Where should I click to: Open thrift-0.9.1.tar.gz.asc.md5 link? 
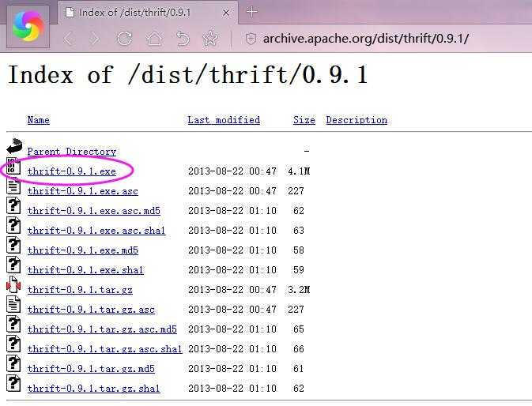(x=102, y=329)
